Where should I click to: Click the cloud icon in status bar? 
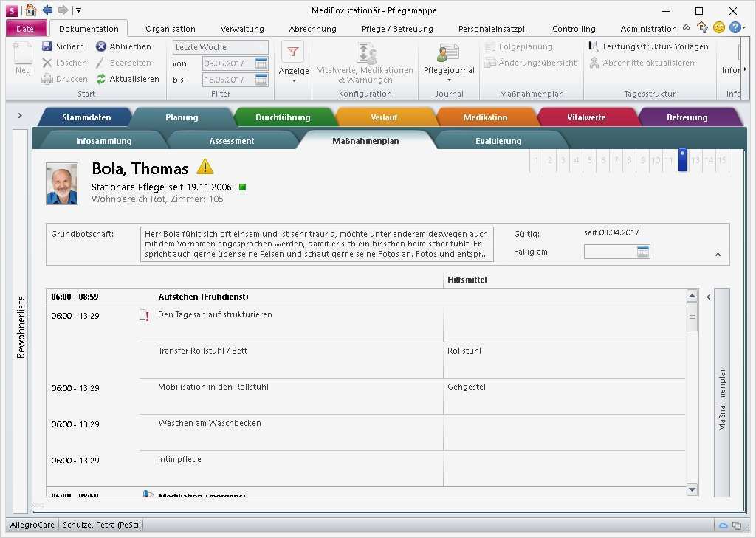(724, 525)
